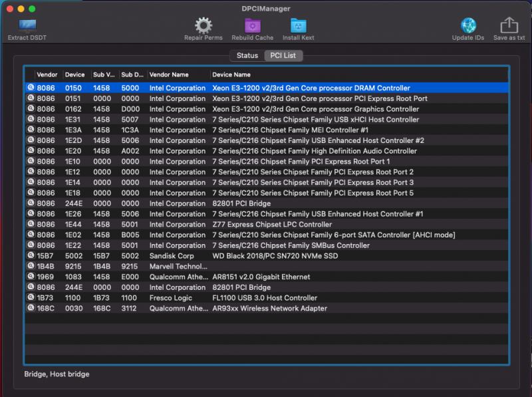Viewport: 532px width, 397px height.
Task: Select the Z77 Express Chipset LPC Controller row
Action: pyautogui.click(x=271, y=225)
